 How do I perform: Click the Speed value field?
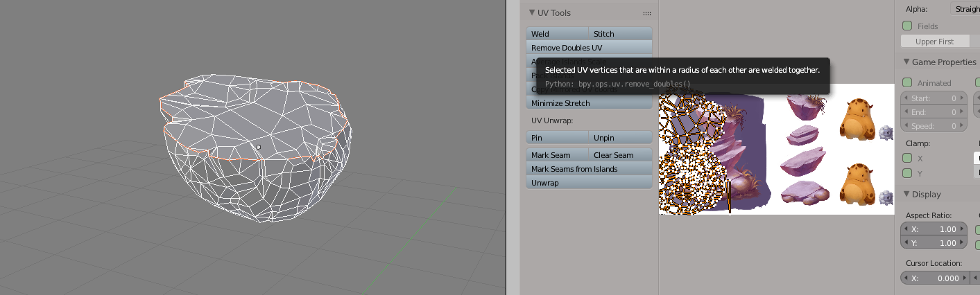934,126
